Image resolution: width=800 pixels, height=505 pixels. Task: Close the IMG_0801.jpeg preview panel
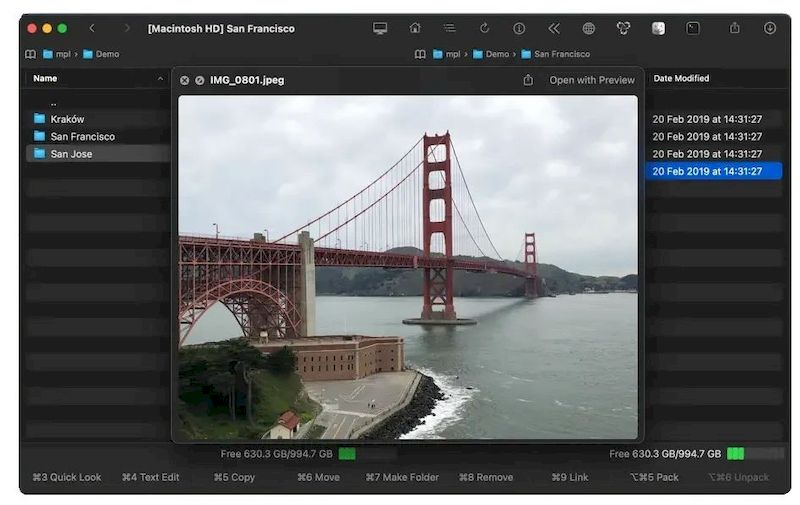pos(184,80)
